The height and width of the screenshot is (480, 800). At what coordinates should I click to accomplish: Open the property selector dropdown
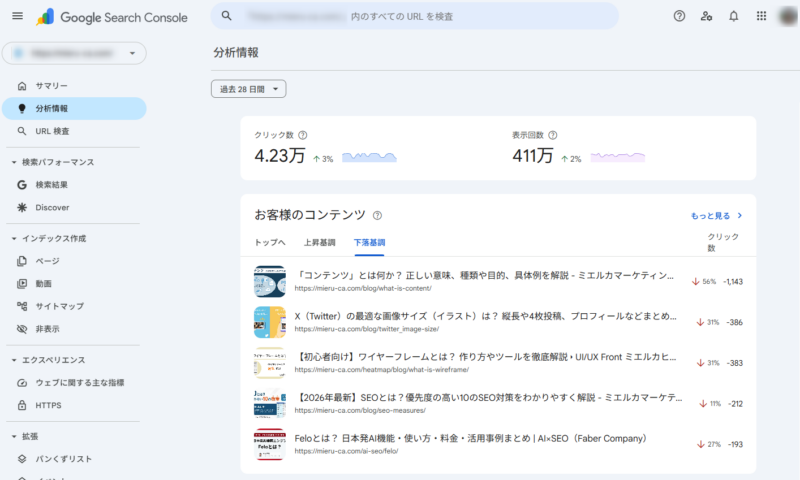(x=74, y=53)
